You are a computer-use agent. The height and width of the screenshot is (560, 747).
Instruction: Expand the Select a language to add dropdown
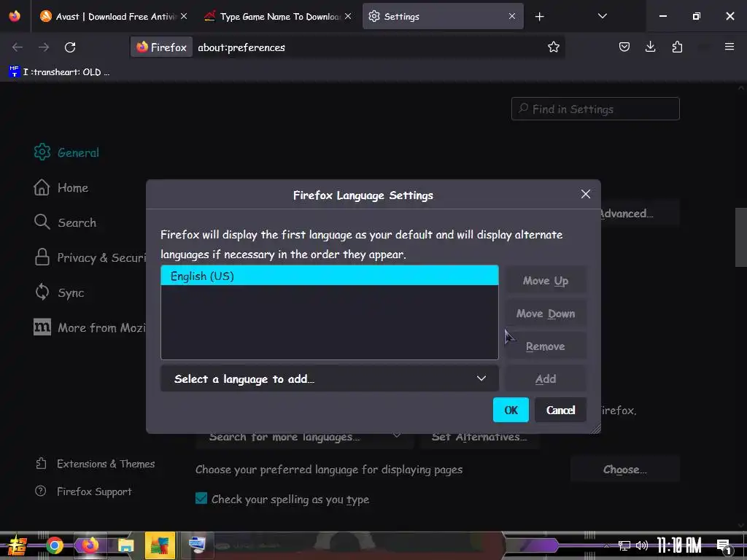tap(330, 379)
